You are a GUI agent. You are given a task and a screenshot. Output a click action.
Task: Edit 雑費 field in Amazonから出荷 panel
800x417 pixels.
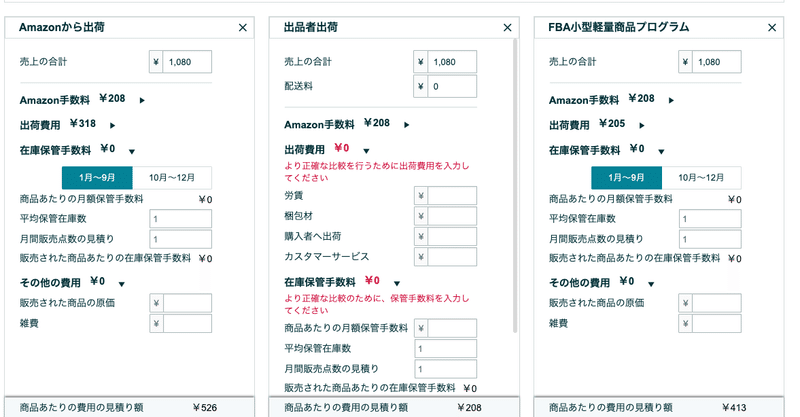[187, 324]
